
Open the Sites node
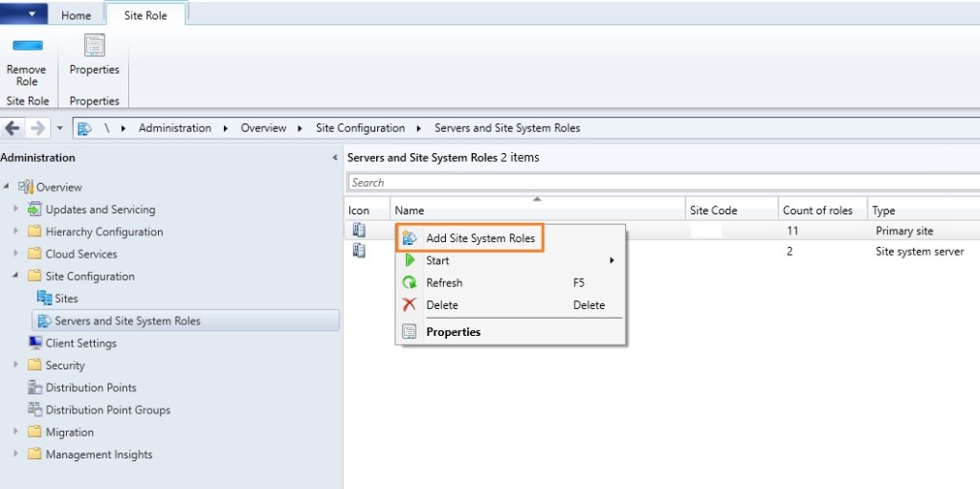[66, 299]
